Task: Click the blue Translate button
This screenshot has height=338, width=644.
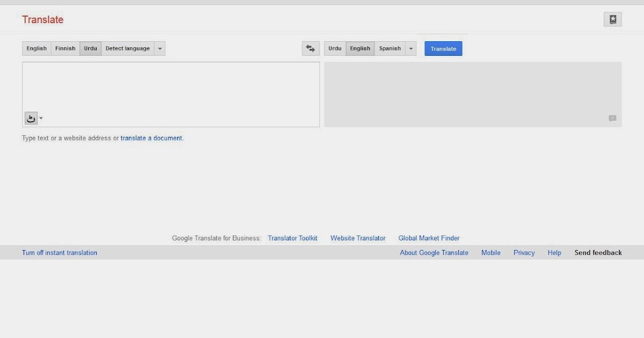Action: (443, 49)
